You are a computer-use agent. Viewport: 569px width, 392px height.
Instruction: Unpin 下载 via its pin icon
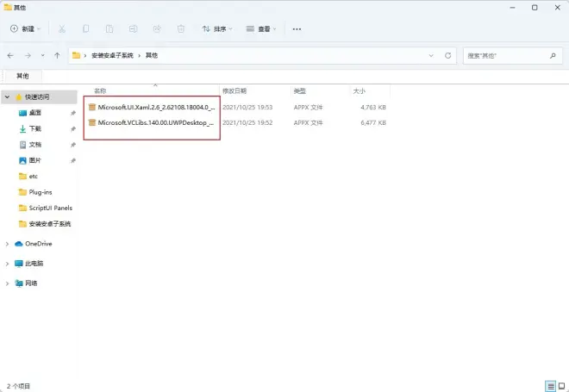73,129
